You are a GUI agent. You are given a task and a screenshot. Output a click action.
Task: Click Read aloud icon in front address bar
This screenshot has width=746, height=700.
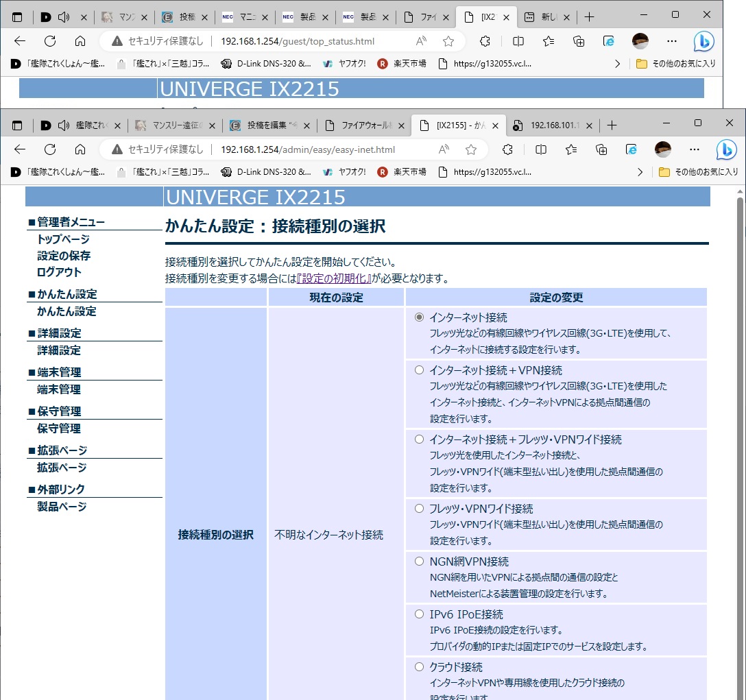point(444,149)
